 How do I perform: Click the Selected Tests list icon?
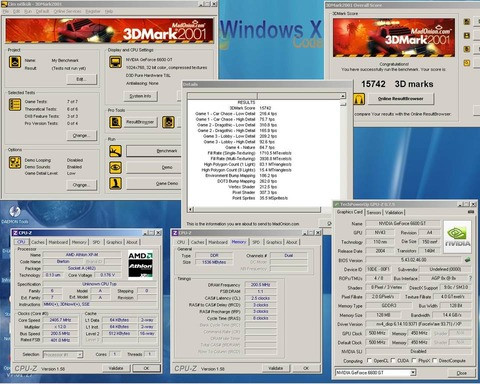click(x=15, y=105)
